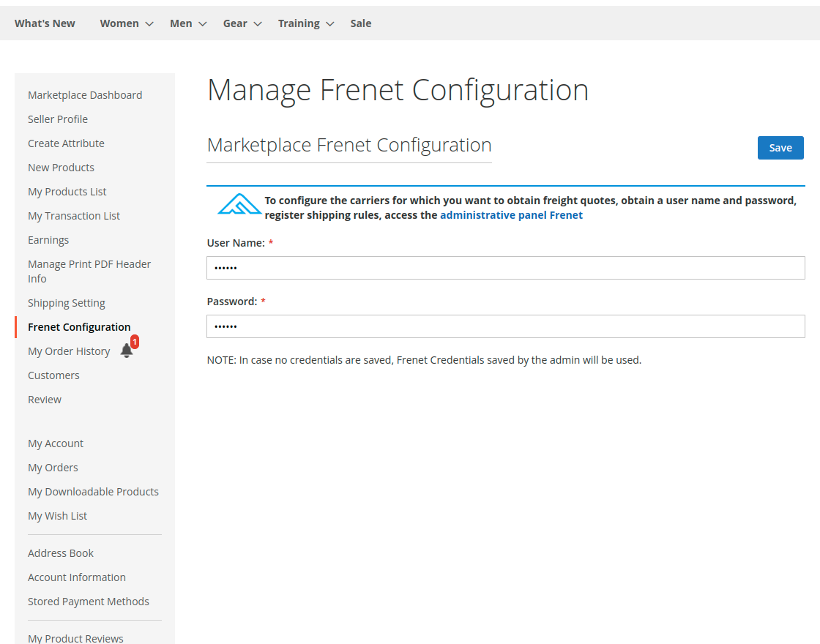Go to Marketplace Dashboard

pos(85,95)
